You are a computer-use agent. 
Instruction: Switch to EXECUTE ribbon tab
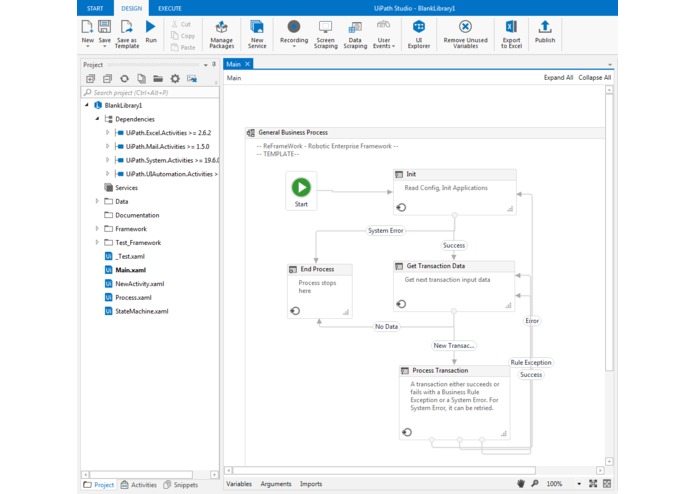click(x=170, y=8)
